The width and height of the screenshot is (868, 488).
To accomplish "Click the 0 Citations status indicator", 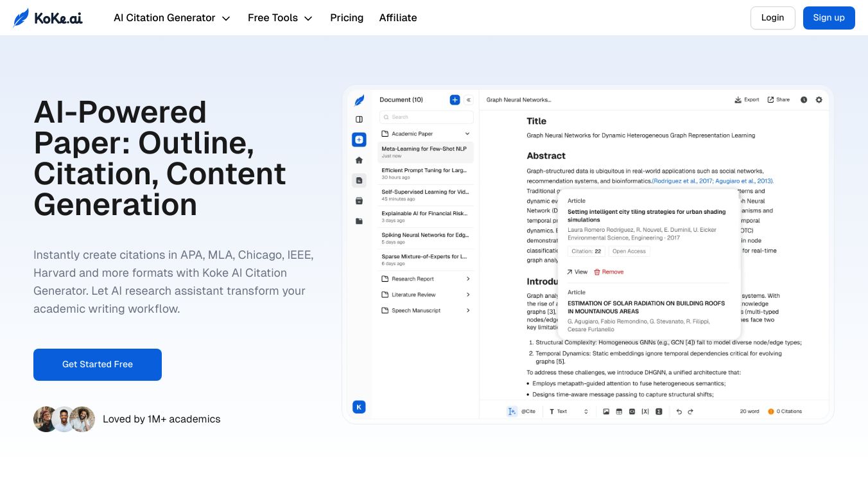I will 785,412.
